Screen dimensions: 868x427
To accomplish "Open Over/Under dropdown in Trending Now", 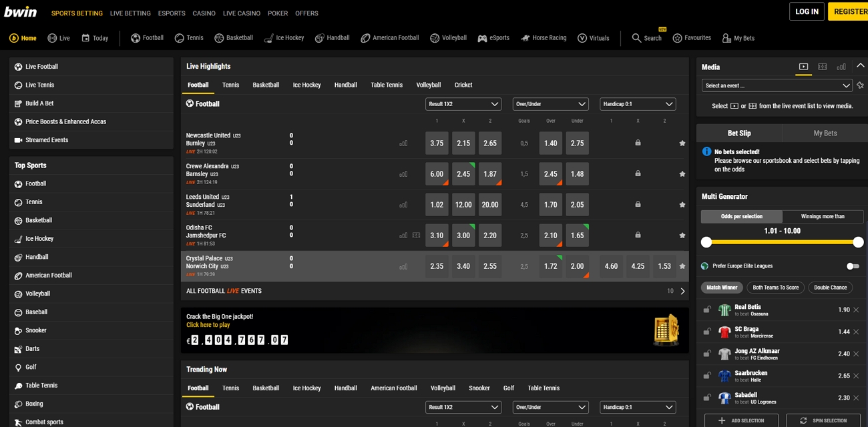I will pyautogui.click(x=550, y=407).
